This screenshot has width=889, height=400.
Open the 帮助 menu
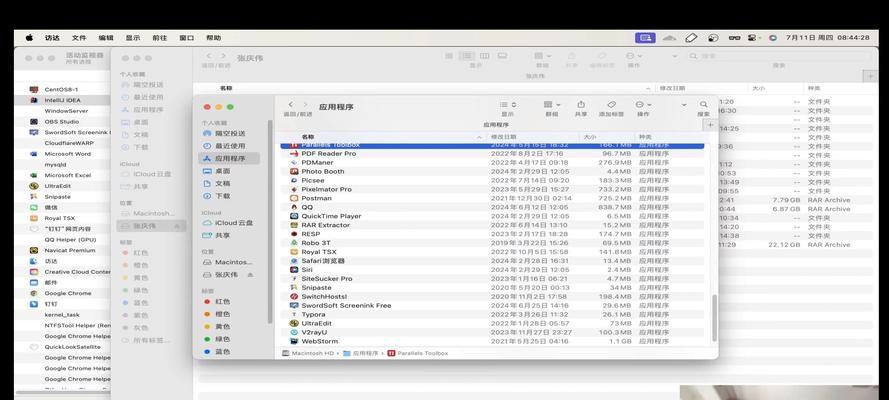(214, 38)
